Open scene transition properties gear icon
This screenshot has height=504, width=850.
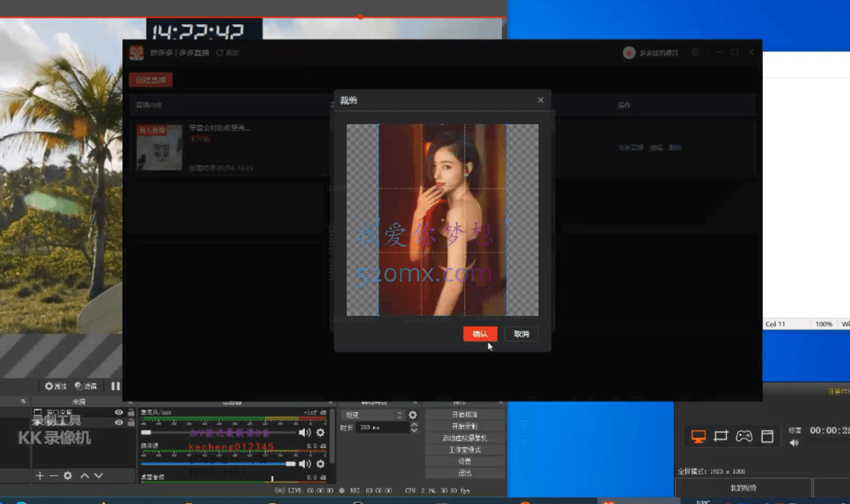(413, 415)
